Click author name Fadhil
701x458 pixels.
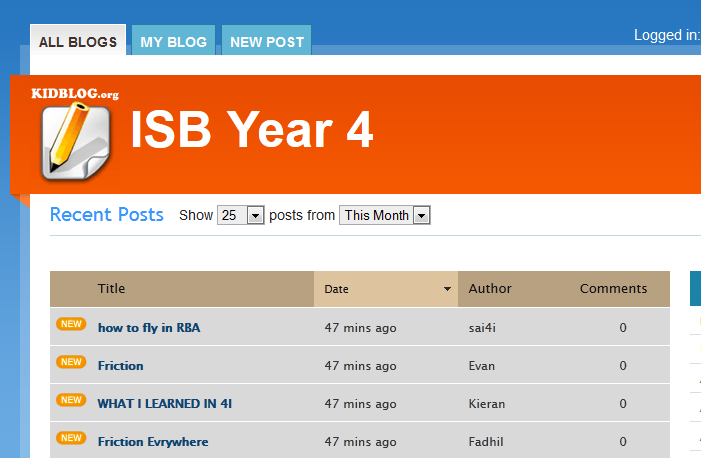pyautogui.click(x=486, y=442)
